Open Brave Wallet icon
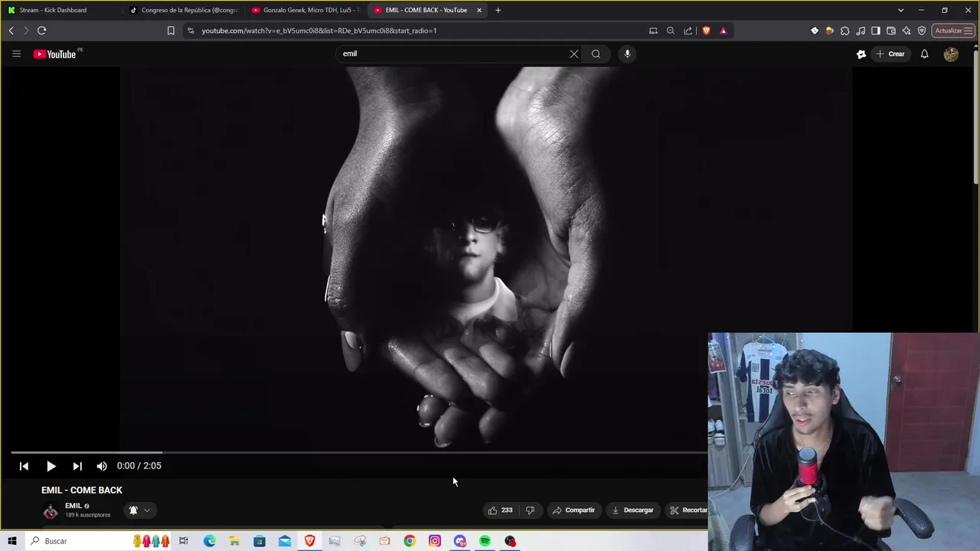Viewport: 980px width, 551px height. [891, 31]
